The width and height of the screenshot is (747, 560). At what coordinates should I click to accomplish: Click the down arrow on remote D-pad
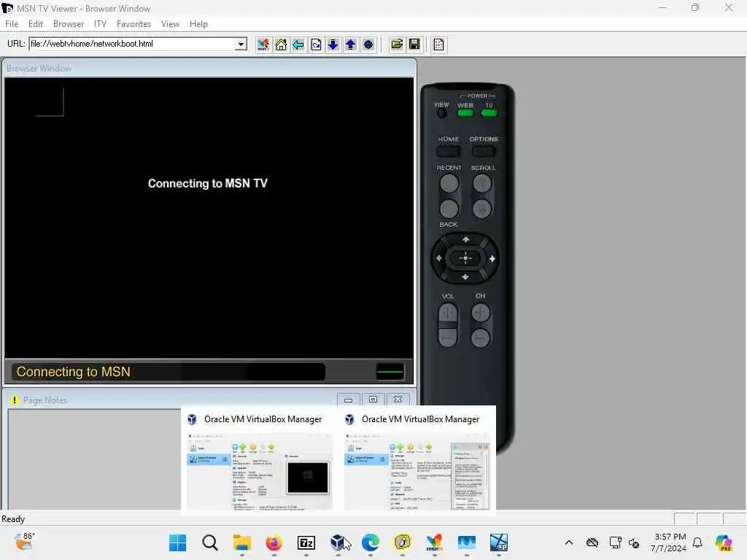pos(465,277)
